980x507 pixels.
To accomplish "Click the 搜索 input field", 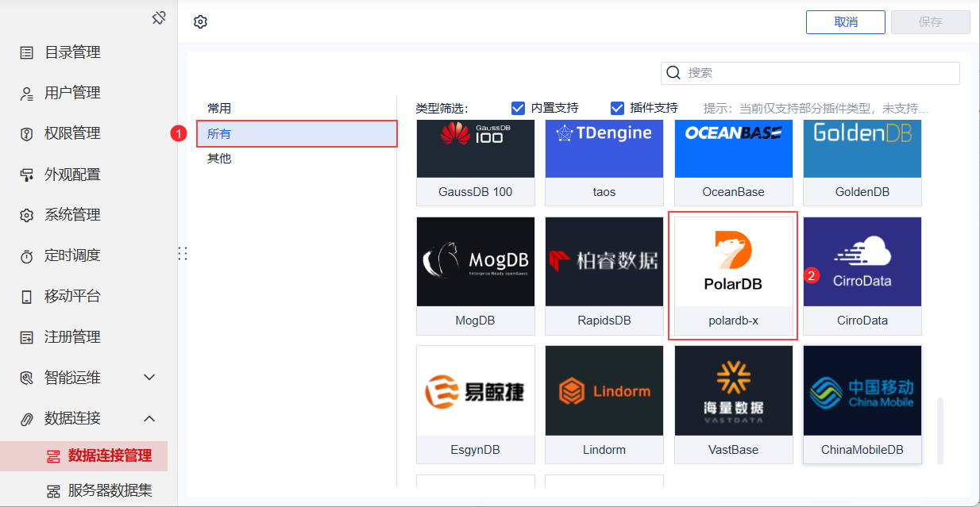I will 810,73.
